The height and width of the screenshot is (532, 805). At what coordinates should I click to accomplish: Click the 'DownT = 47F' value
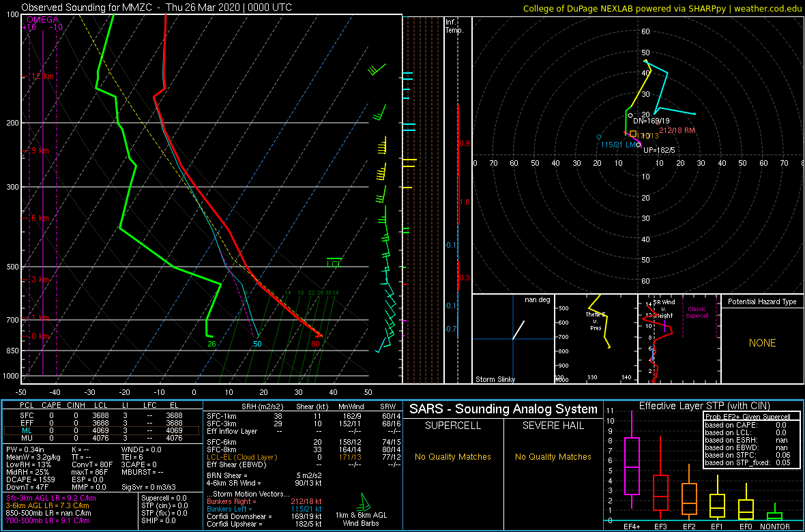(26, 488)
